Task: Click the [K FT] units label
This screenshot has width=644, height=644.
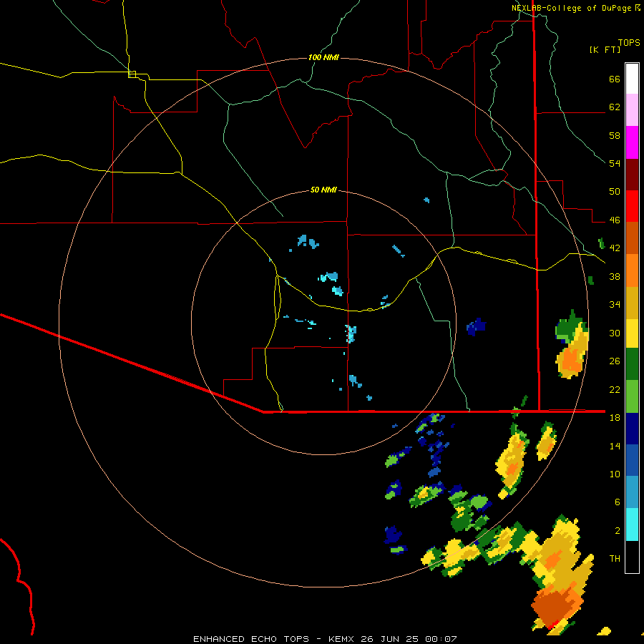Action: click(x=605, y=49)
